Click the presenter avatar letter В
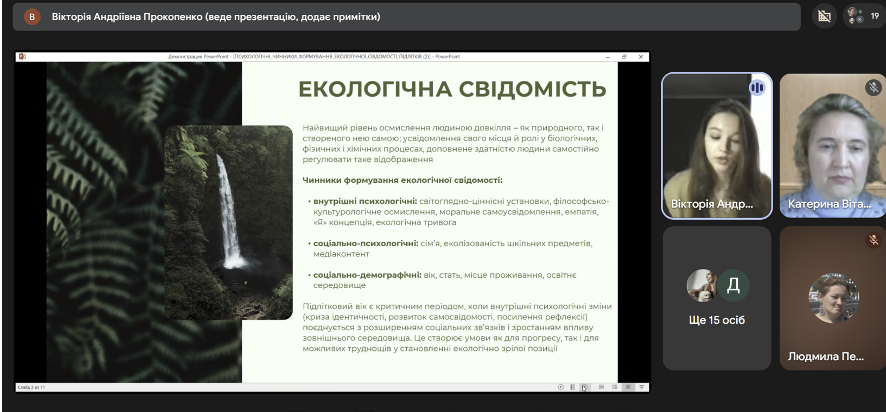 click(x=32, y=17)
